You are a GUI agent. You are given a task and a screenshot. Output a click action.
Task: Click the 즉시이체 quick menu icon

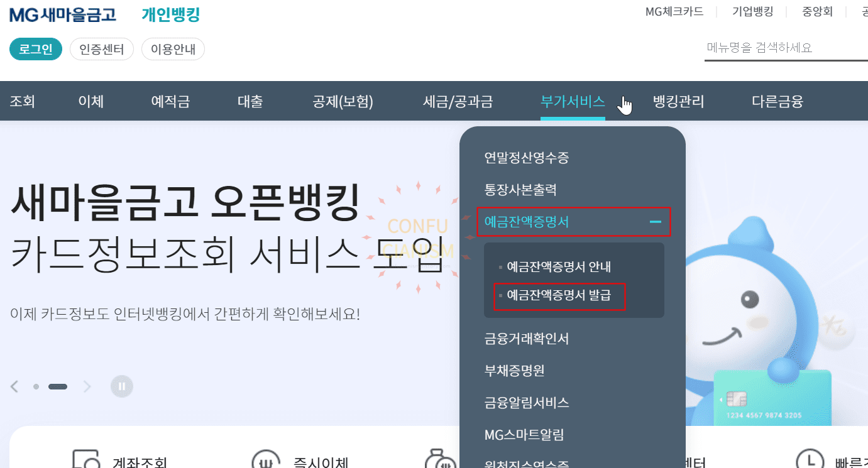[265, 459]
